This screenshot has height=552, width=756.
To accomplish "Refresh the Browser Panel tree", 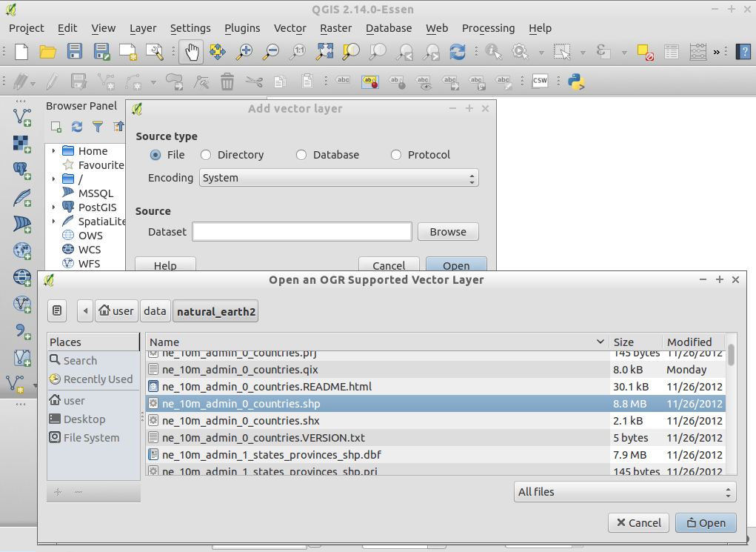I will pyautogui.click(x=77, y=127).
